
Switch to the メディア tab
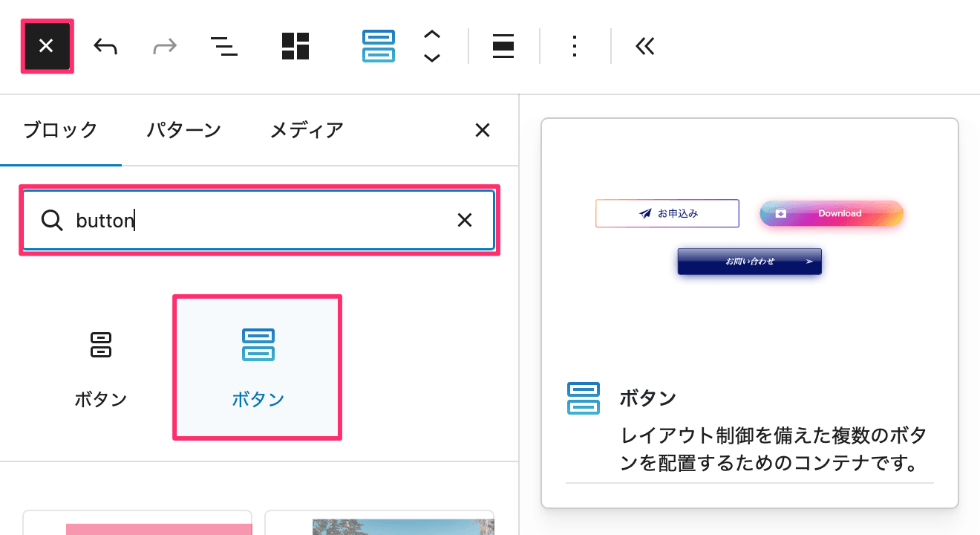point(306,130)
